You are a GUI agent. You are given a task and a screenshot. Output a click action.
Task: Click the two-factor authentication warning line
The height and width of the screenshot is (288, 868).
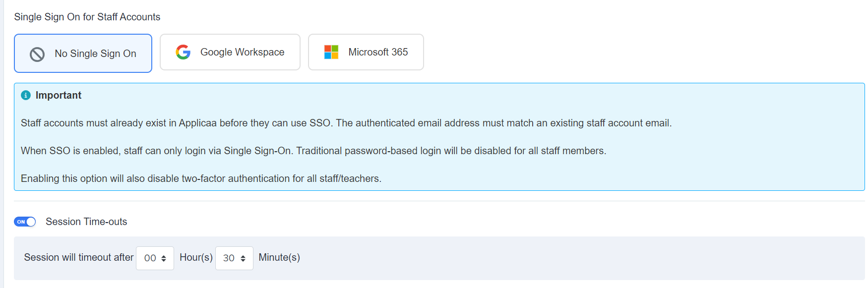pos(201,178)
